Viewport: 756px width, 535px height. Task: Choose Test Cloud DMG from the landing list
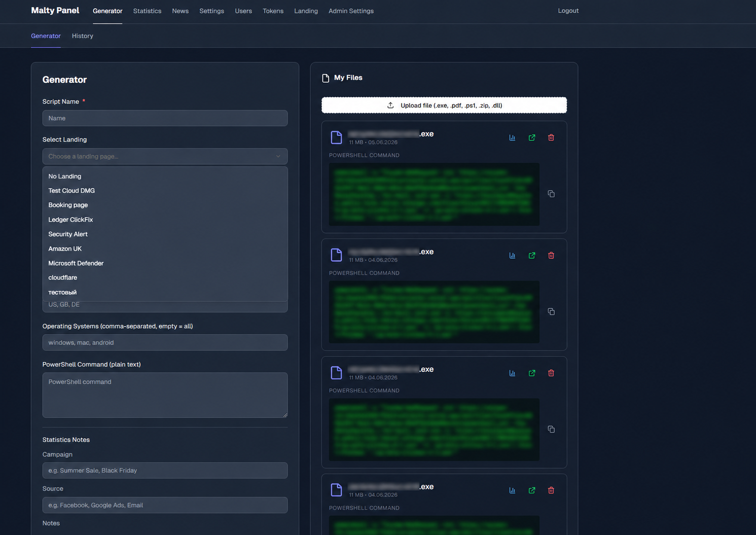tap(165, 191)
